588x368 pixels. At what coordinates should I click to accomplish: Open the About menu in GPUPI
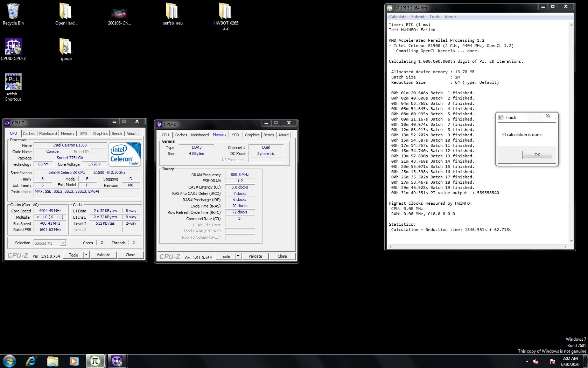click(x=450, y=17)
